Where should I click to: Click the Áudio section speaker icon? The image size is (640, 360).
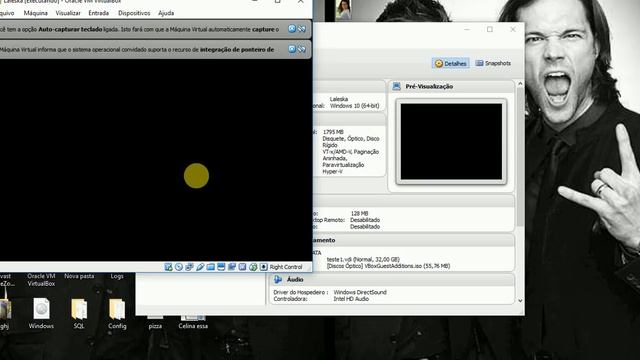click(278, 280)
